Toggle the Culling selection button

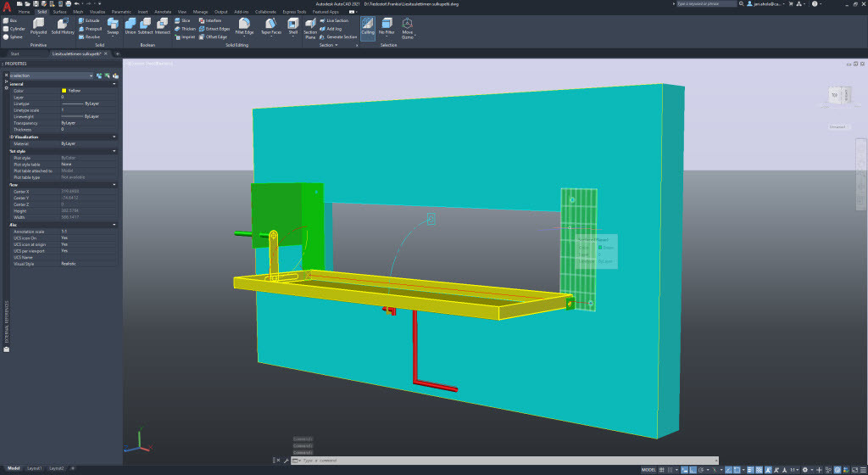367,27
